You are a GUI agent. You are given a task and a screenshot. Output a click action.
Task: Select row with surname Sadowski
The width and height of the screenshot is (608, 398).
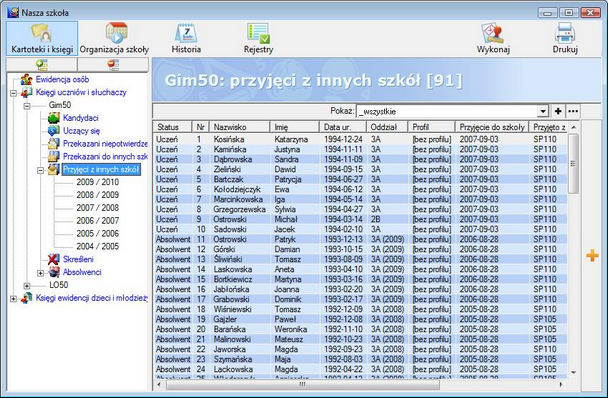(361, 229)
